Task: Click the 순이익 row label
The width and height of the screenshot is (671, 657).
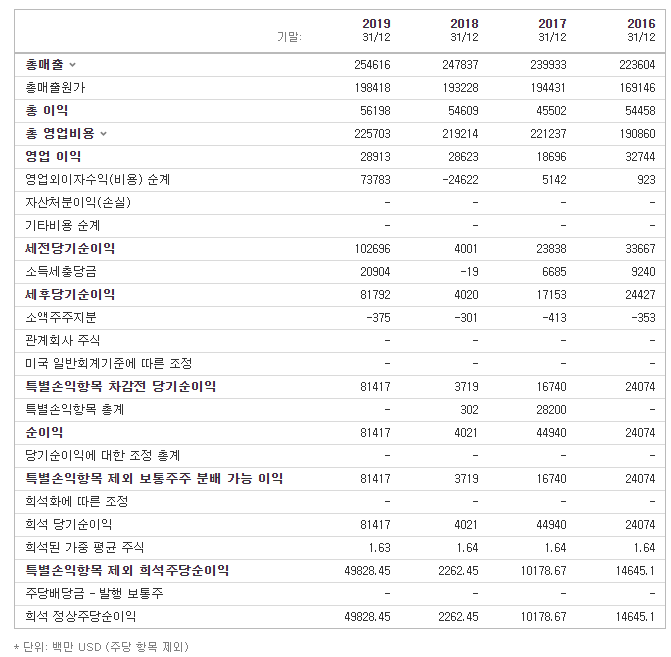Action: [44, 433]
